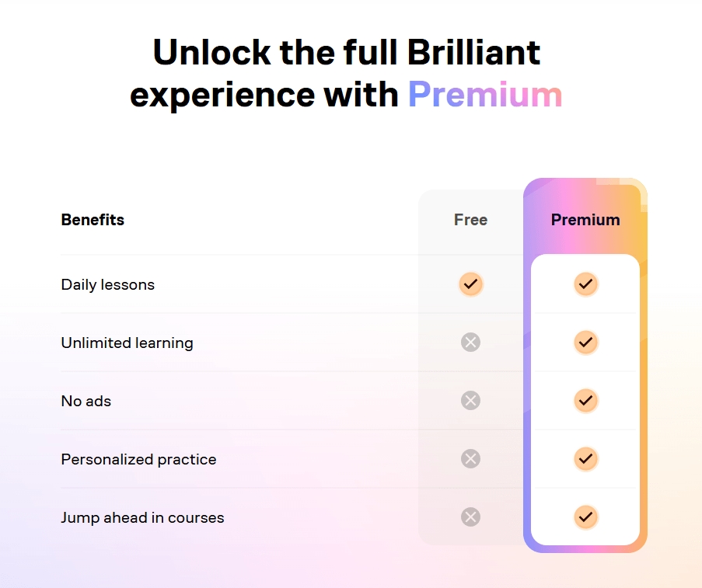Click the gray X beside Jump ahead in courses
702x588 pixels.
point(470,517)
